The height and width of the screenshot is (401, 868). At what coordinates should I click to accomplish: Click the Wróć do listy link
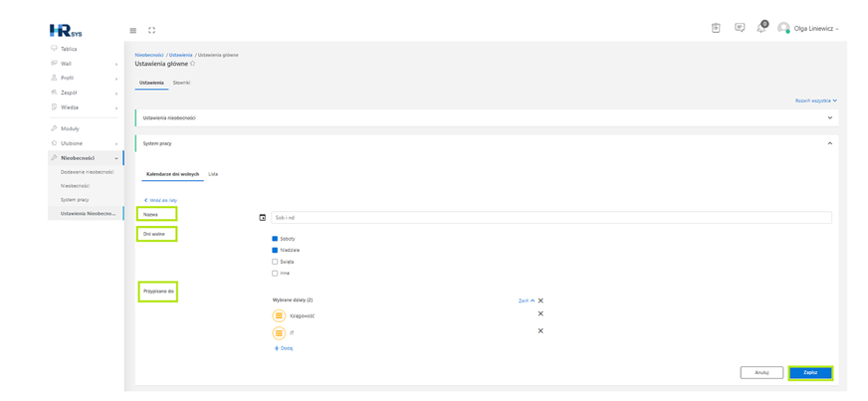pyautogui.click(x=160, y=200)
